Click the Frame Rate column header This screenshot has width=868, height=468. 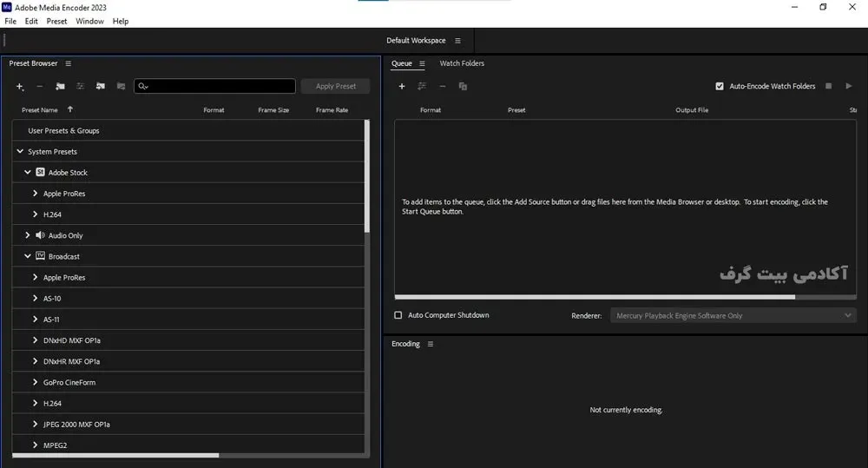pos(332,110)
